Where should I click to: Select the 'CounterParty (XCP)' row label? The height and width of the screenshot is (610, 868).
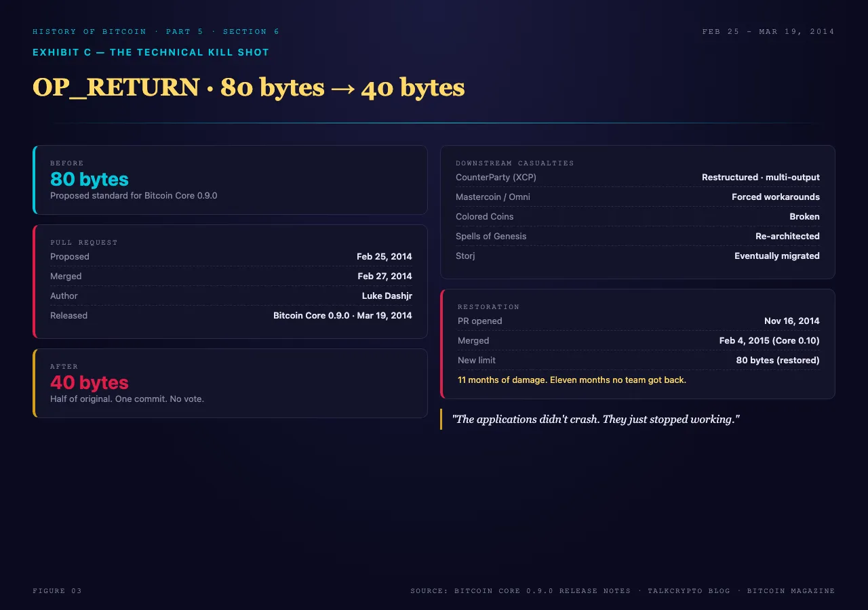(x=496, y=178)
